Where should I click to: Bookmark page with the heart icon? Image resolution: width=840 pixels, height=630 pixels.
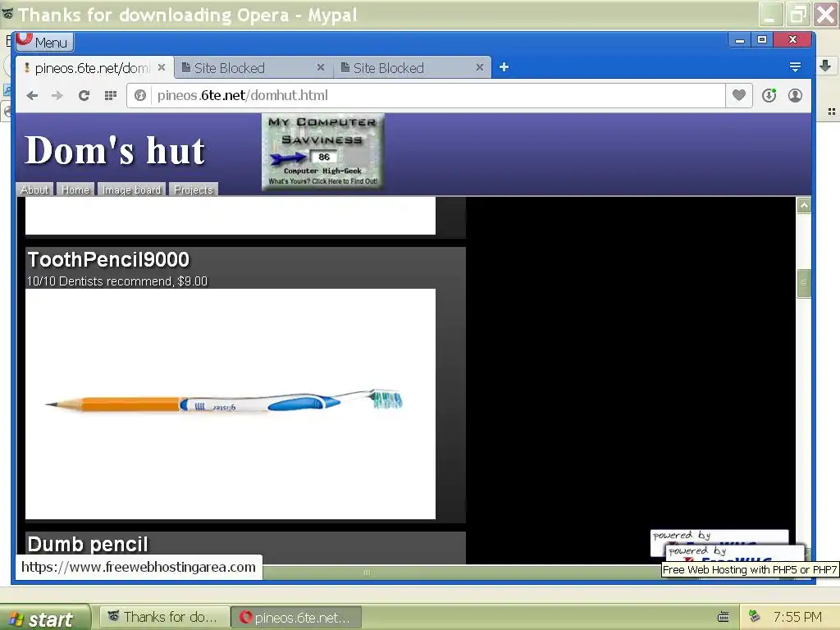point(739,95)
